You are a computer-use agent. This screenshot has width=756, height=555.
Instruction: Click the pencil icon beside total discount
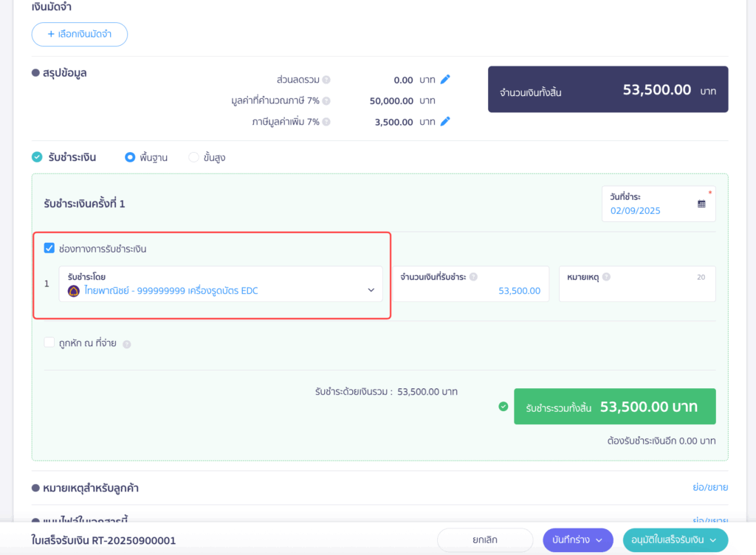[445, 80]
